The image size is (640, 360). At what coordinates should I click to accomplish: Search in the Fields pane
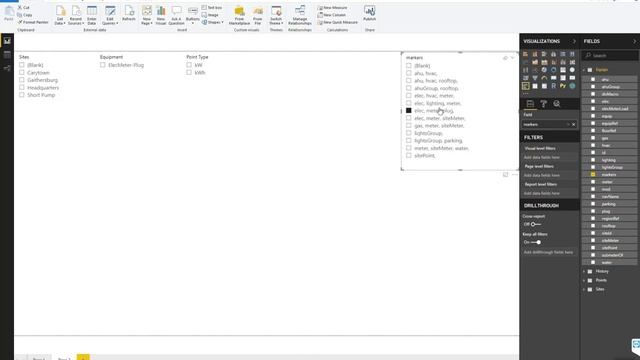611,55
